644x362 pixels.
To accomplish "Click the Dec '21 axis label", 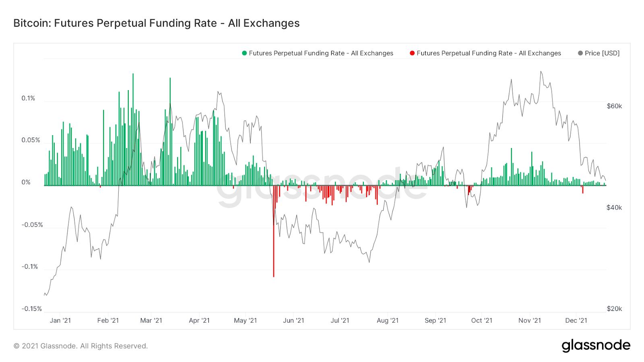I will coord(576,321).
